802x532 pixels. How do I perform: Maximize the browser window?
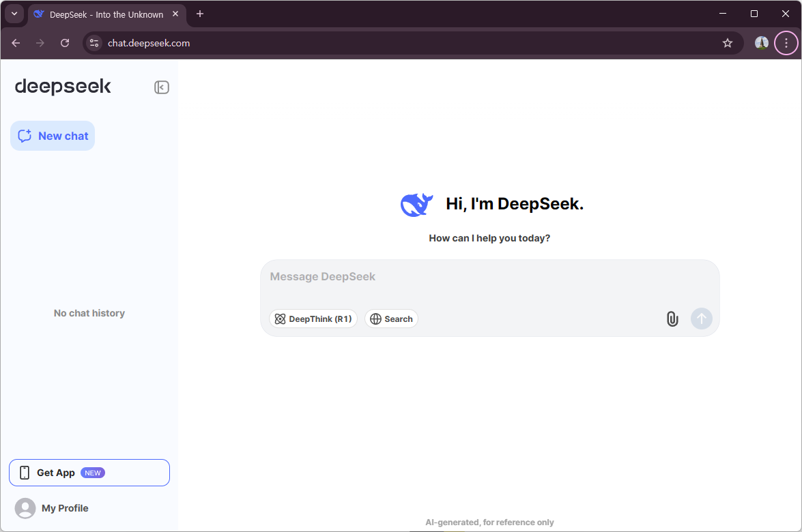click(x=754, y=14)
